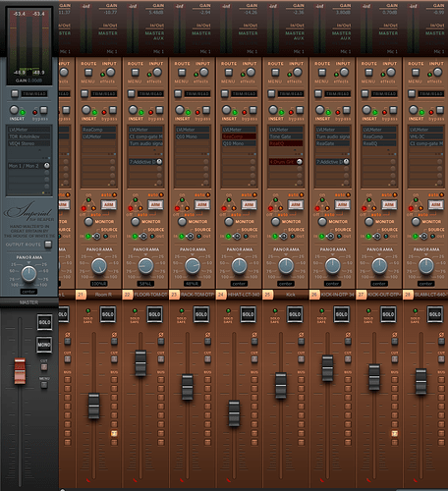Solo the Master strip
This screenshot has height=491, width=448.
click(44, 322)
